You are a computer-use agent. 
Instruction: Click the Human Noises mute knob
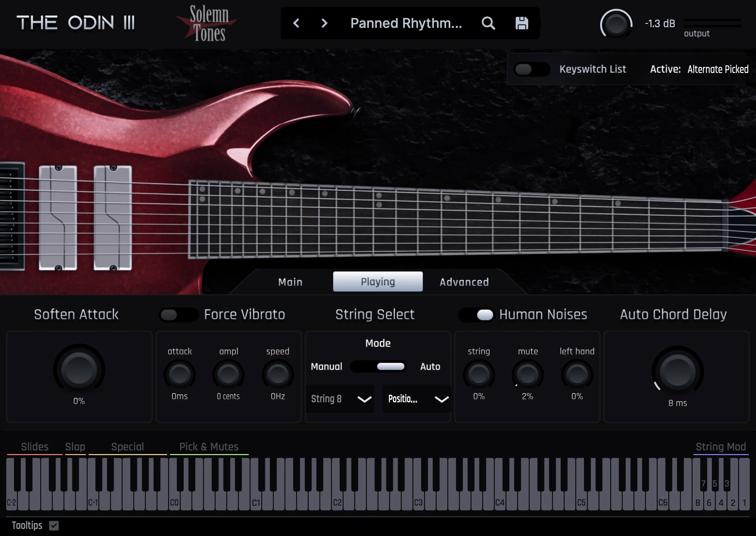coord(527,375)
